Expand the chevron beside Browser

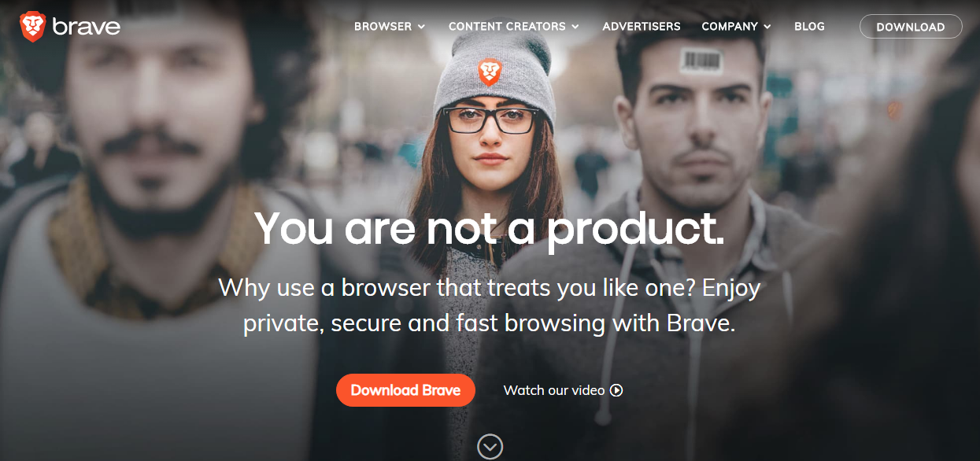click(x=421, y=27)
